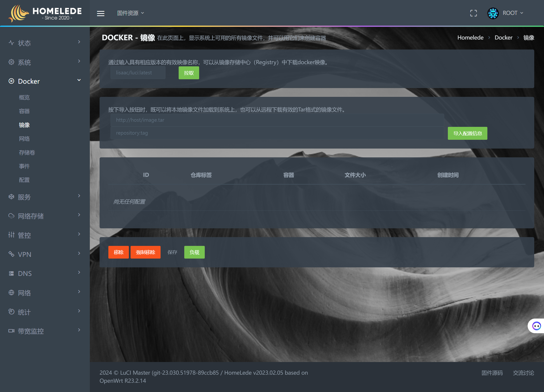Click the DNS server icon in sidebar

point(11,273)
